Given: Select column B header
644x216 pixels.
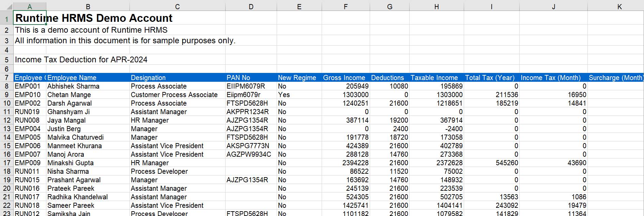Looking at the screenshot, I should click(88, 6).
